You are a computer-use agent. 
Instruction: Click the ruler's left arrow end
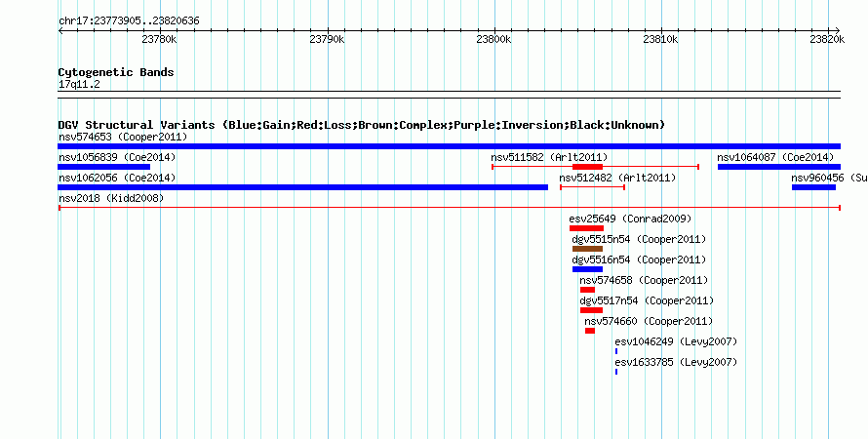pos(60,30)
